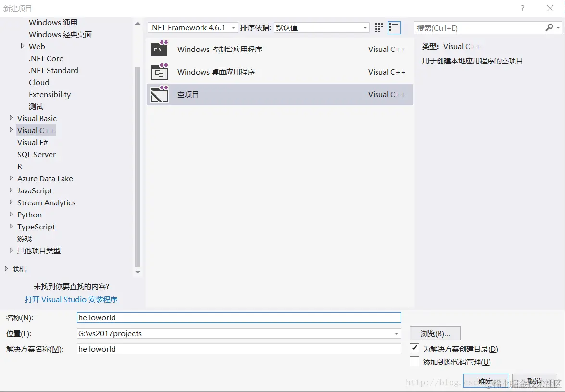Screen dimensions: 565x392
Task: Select Visual C++ tree label
Action: pos(36,130)
